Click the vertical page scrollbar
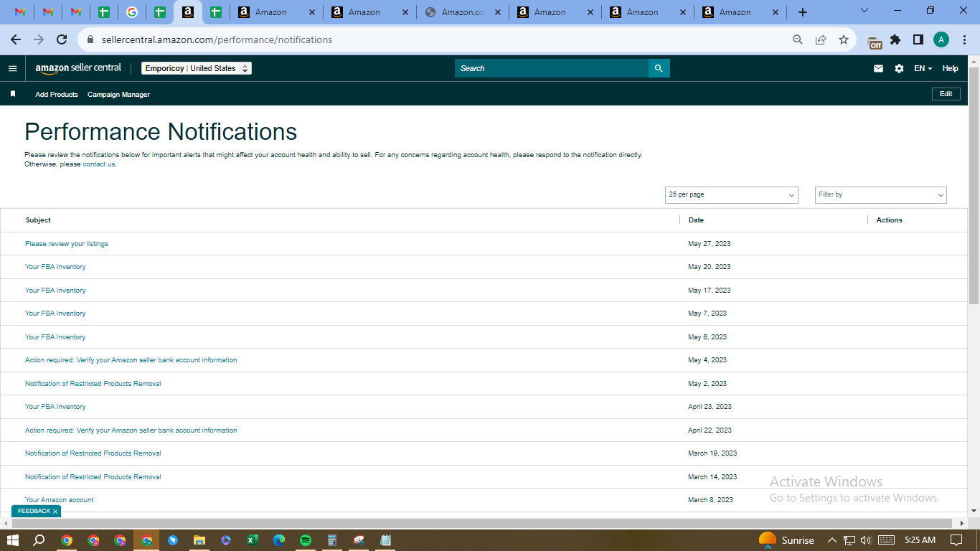Viewport: 980px width, 551px height. (974, 185)
